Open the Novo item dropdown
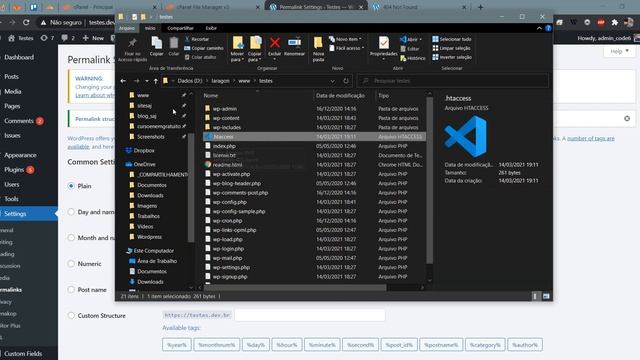The width and height of the screenshot is (640, 360). tap(345, 39)
